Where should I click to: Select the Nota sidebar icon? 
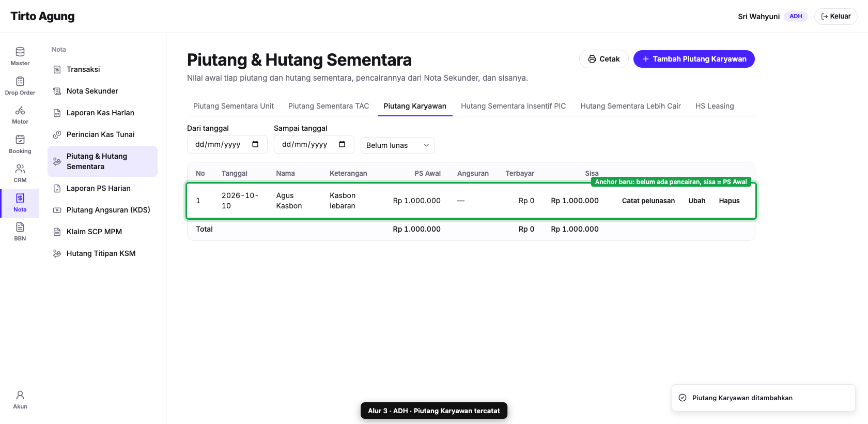(x=20, y=198)
